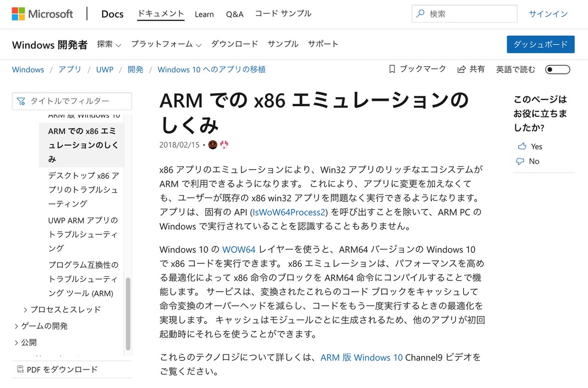Screen dimensions: 588x388
Task: Click the PDF をダウンロード button
Action: (57, 369)
